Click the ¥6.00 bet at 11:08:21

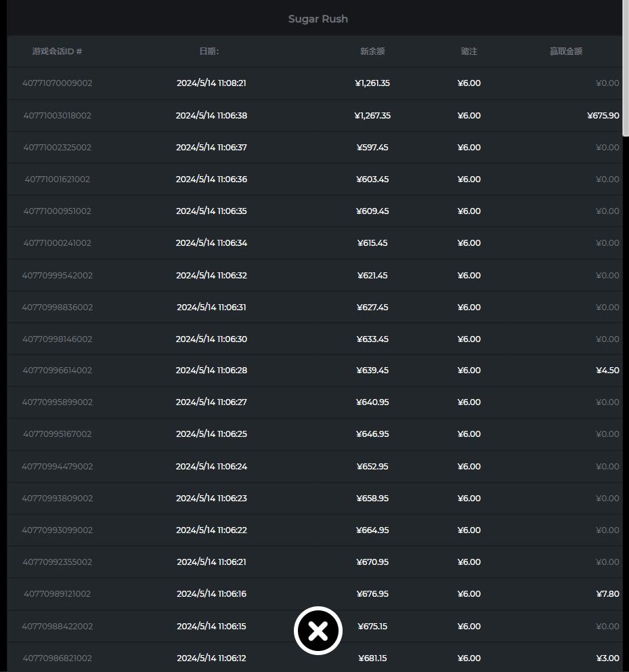(x=469, y=83)
